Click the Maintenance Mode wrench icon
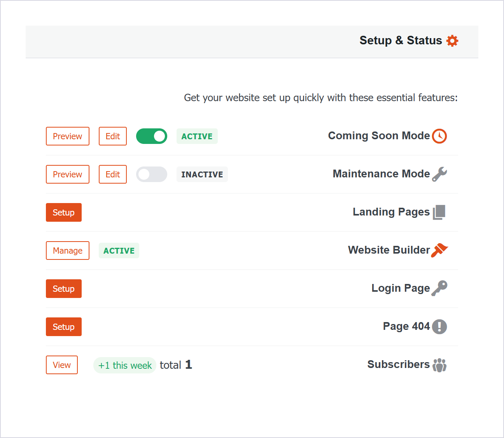Screen dimensions: 504x438 click(439, 174)
